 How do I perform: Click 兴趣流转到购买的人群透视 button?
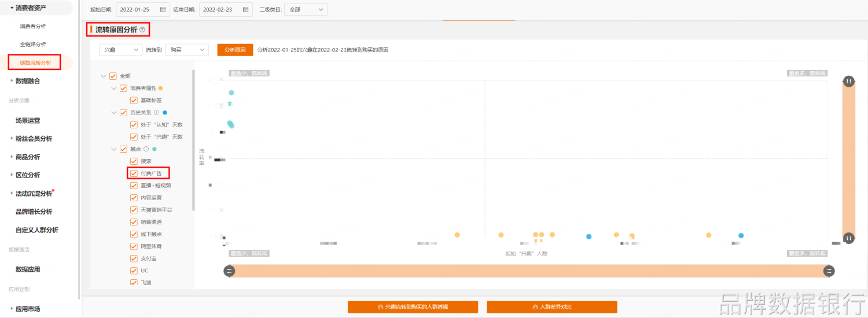click(x=413, y=307)
